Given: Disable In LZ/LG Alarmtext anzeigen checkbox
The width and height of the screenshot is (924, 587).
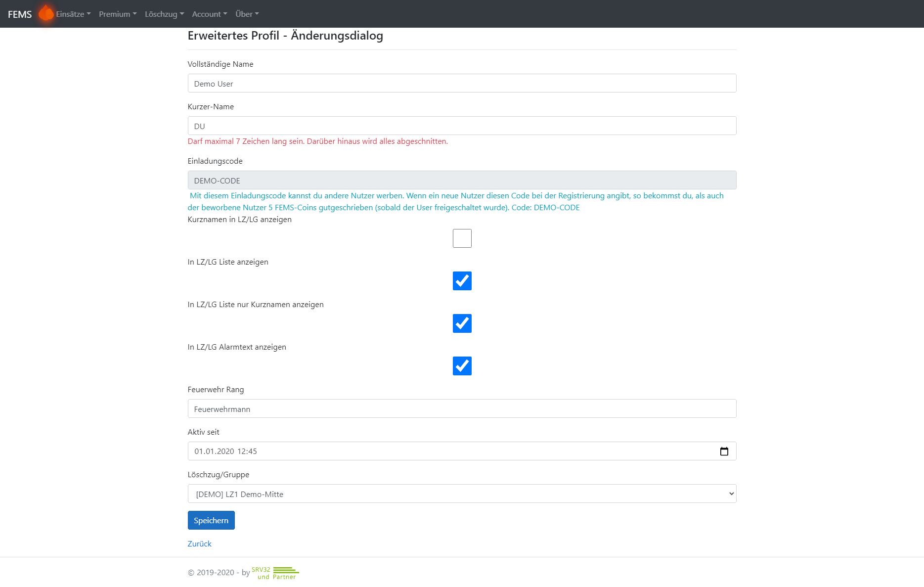Looking at the screenshot, I should pos(462,366).
